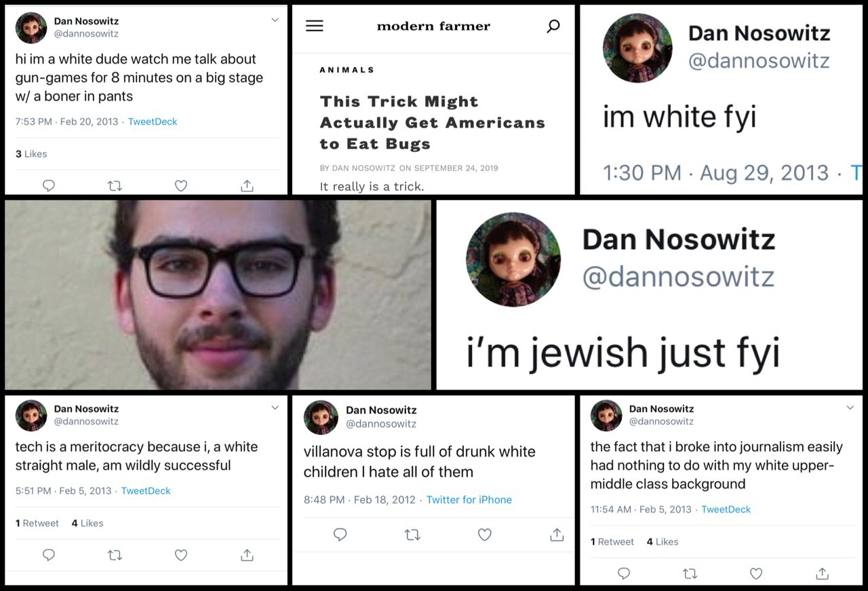Open the Eat Bugs article headline

pos(433,123)
